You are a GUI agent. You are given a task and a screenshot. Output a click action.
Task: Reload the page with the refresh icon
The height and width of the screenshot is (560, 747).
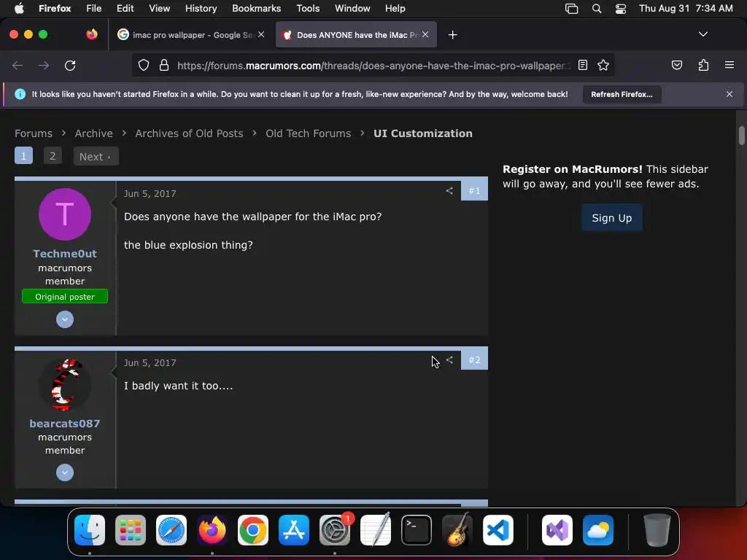[x=70, y=65]
